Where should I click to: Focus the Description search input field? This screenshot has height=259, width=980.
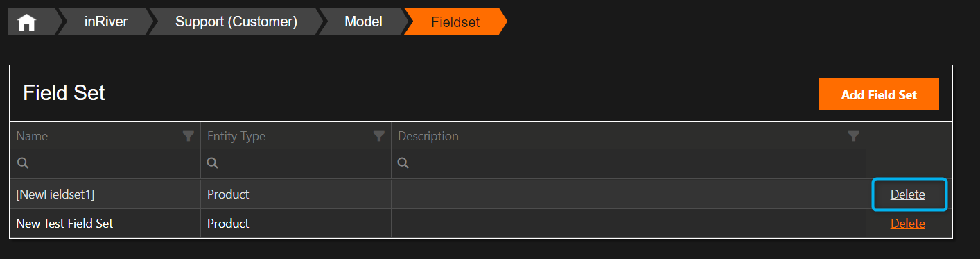tap(629, 164)
